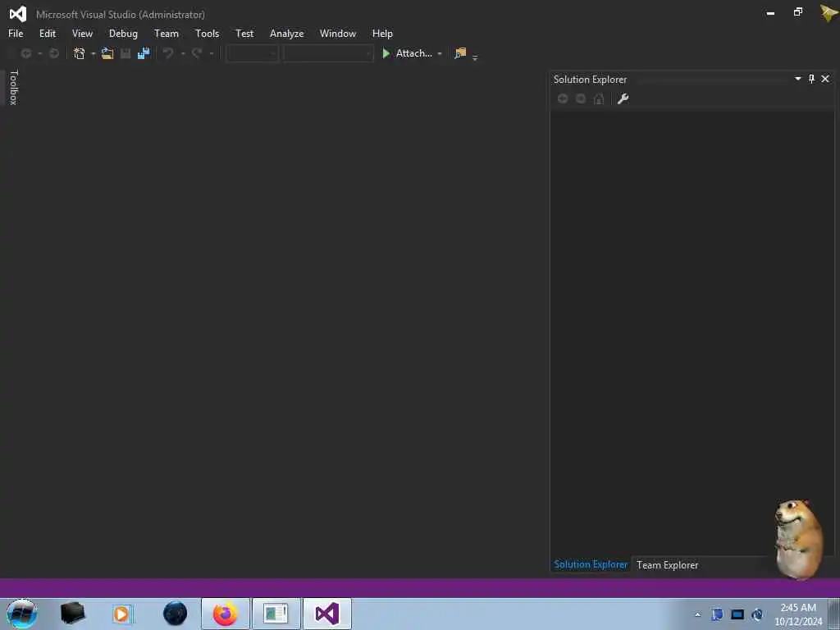Switch to the Solution Explorer bottom tab
The width and height of the screenshot is (840, 630).
[591, 564]
